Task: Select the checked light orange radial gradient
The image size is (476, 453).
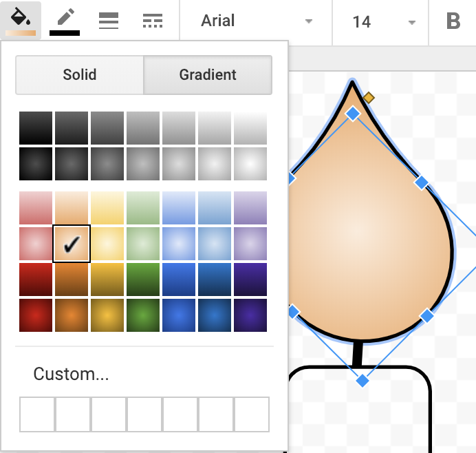Action: [72, 244]
